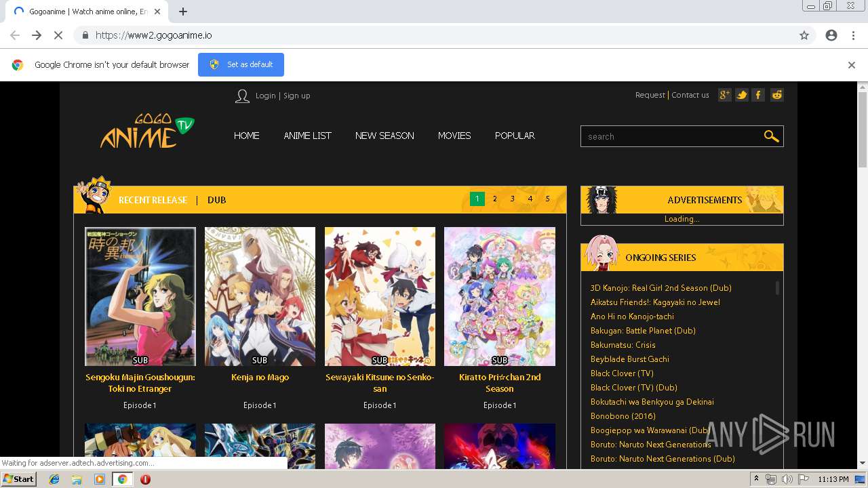Go to recent release page 4
Screen dimensions: 868x488
point(530,199)
